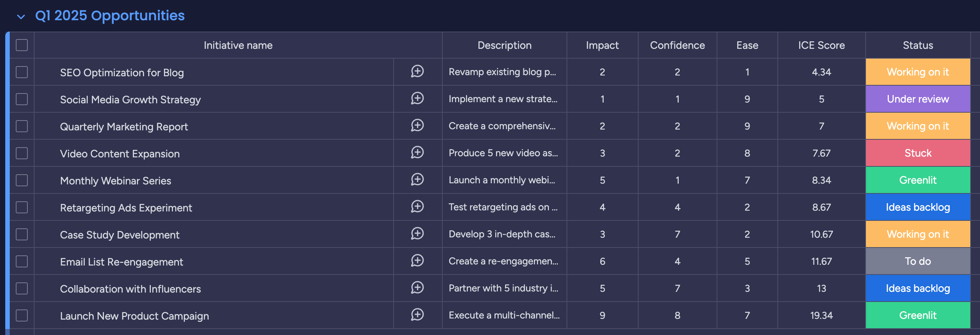Open the Stuck status of Video Content Expansion

click(918, 152)
